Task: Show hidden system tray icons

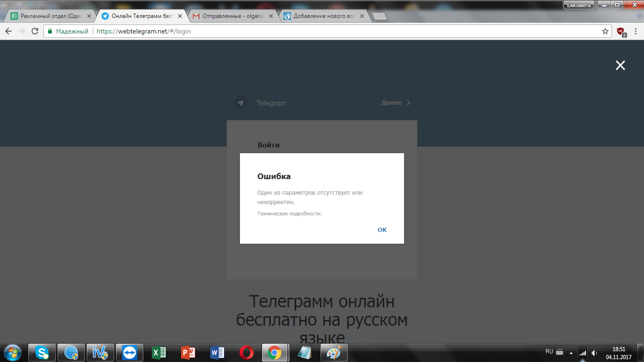Action: point(571,353)
